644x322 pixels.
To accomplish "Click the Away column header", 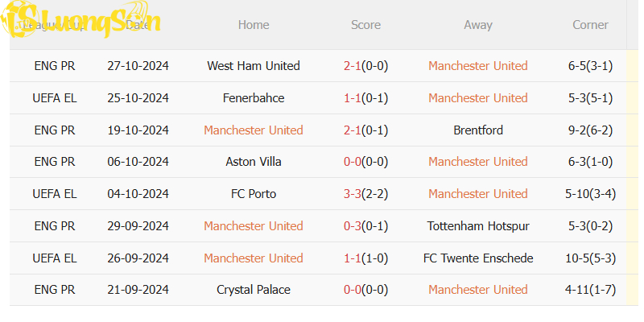I will tap(478, 25).
